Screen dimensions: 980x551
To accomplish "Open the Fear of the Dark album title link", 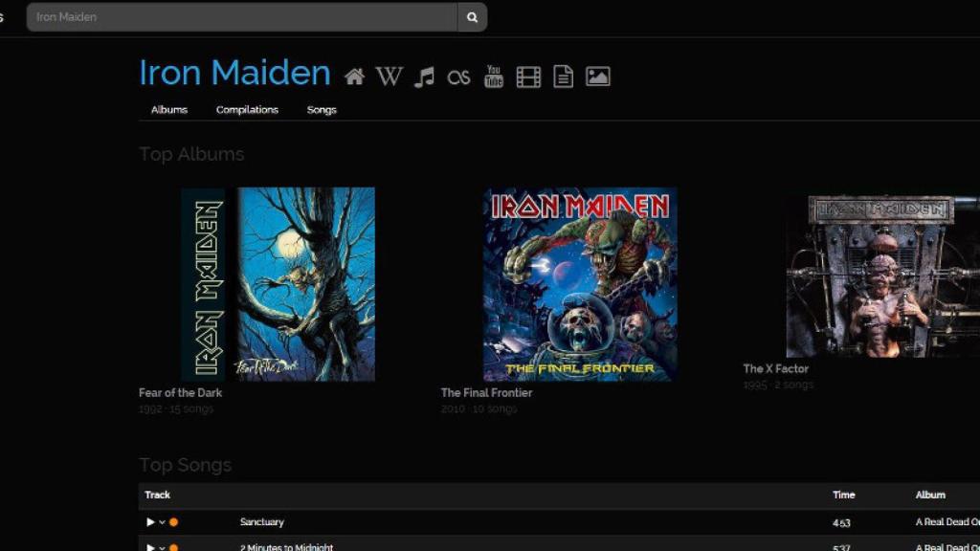I will tap(181, 393).
